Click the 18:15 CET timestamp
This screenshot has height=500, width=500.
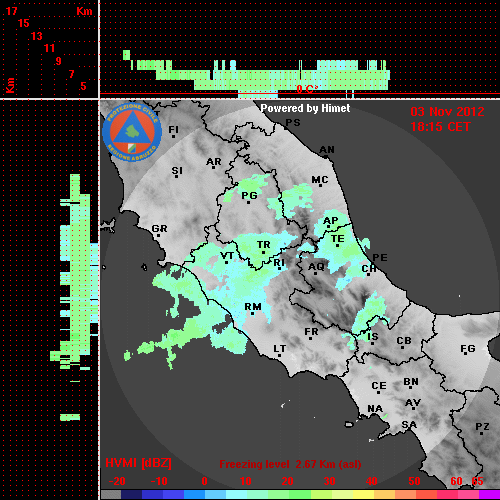(x=440, y=127)
